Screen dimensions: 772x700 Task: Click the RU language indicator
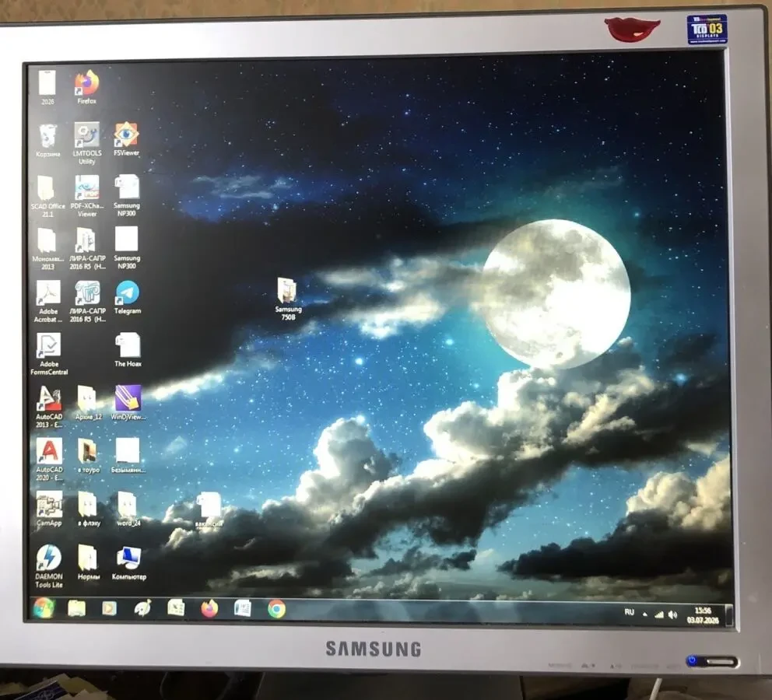(629, 612)
